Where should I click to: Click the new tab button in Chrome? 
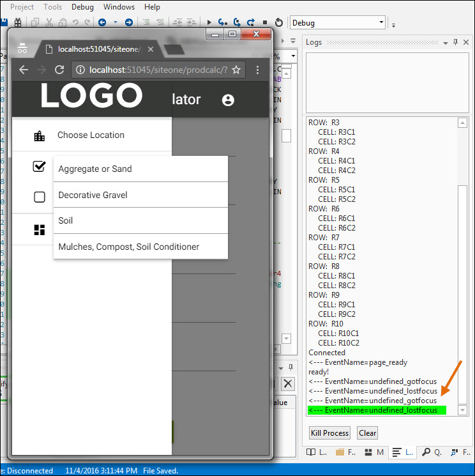pyautogui.click(x=174, y=50)
